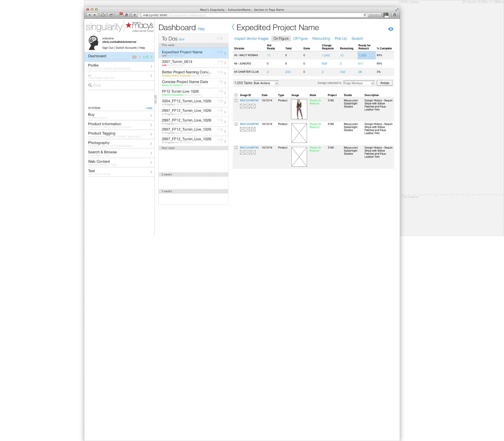Check the third image row checkbox

click(x=236, y=148)
